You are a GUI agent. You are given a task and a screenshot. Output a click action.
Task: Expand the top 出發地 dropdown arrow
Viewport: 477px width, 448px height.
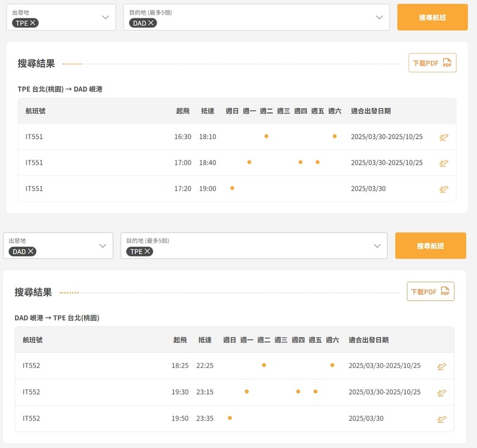point(106,17)
